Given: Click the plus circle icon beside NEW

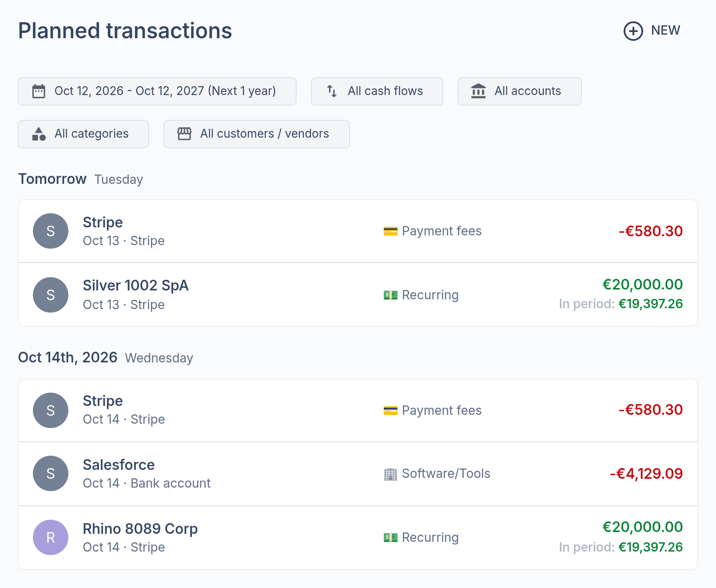Looking at the screenshot, I should pyautogui.click(x=633, y=31).
